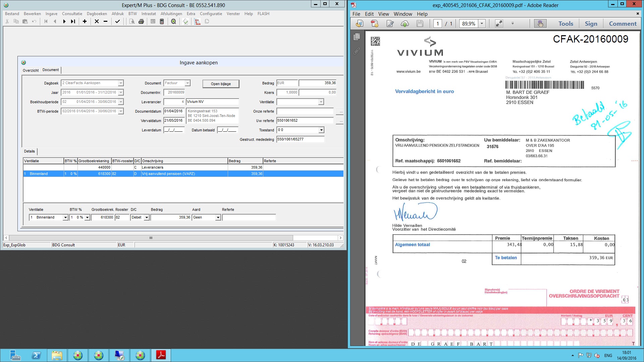644x362 pixels.
Task: Launch PowerShell from the taskbar
Action: coord(36,355)
